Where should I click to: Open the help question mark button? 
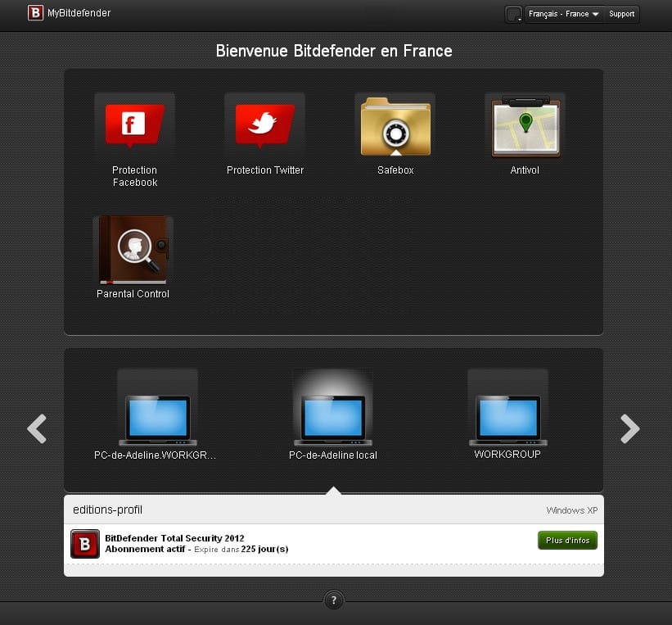pos(334,600)
